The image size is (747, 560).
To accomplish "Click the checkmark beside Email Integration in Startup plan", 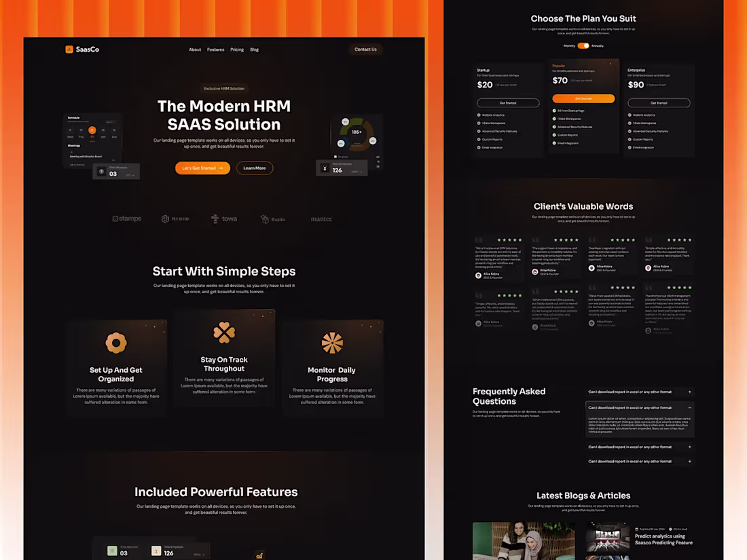I will [478, 147].
